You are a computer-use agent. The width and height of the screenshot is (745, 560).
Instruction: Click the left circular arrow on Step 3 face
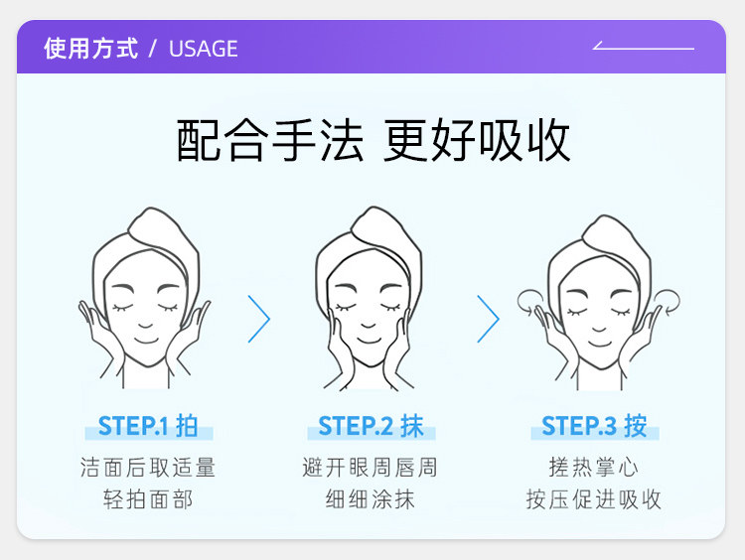(x=530, y=302)
